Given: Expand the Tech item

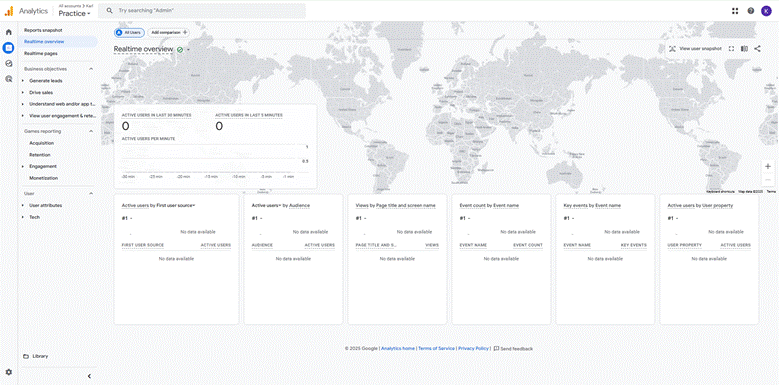Looking at the screenshot, I should (23, 217).
